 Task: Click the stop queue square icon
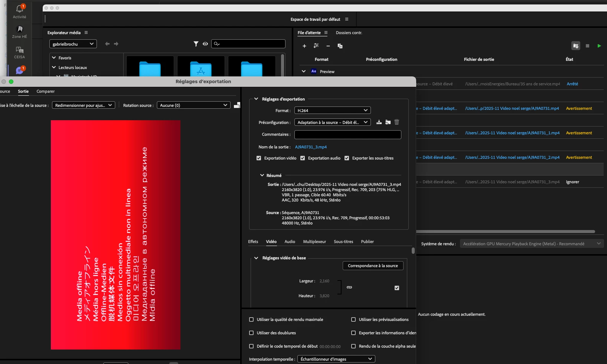click(x=587, y=46)
